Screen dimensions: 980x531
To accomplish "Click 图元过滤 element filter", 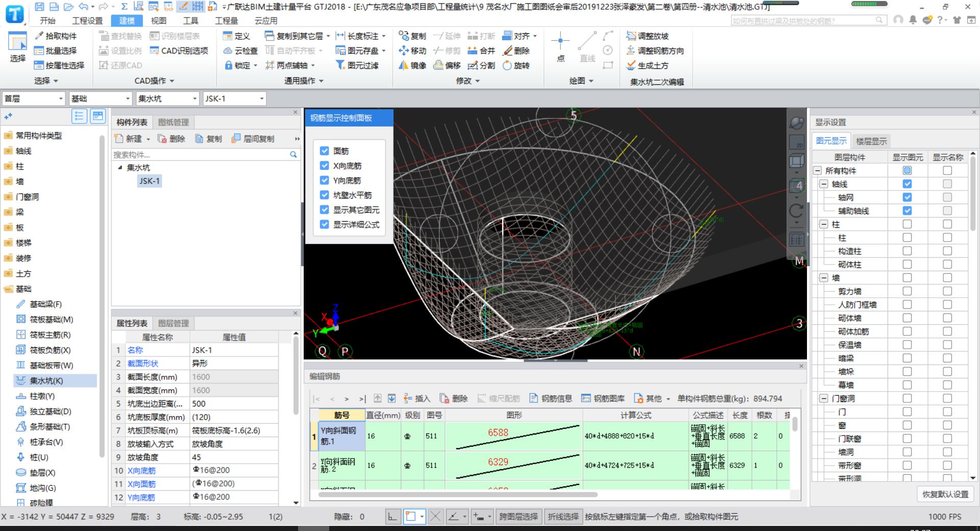I will pyautogui.click(x=357, y=65).
